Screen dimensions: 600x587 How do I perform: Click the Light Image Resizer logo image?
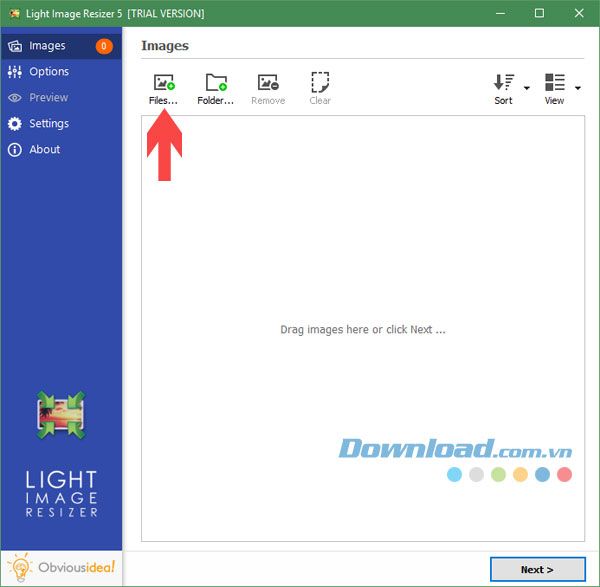point(61,415)
